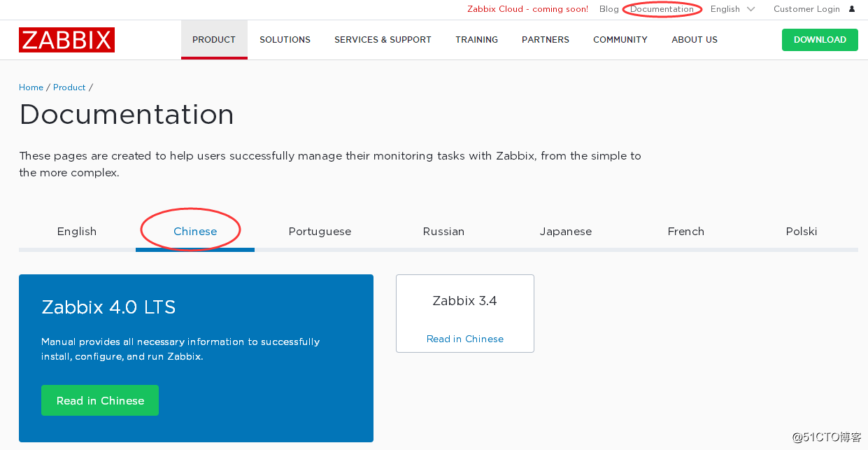Screen dimensions: 868x450
Task: Select the English language selector text
Action: (x=725, y=9)
